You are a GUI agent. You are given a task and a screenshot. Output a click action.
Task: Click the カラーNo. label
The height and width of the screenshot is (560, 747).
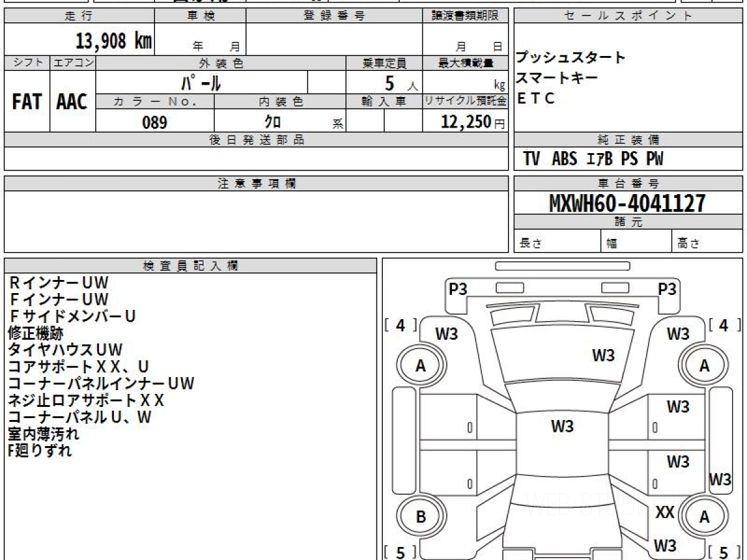point(155,101)
